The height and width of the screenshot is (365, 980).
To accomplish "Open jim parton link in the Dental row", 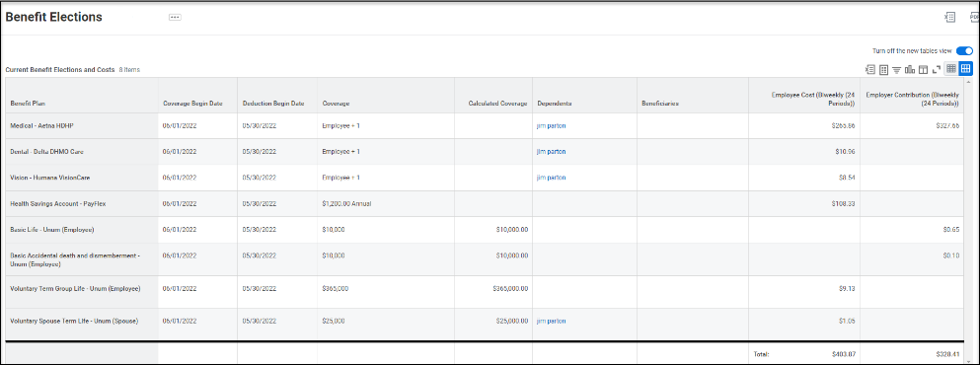I will click(x=552, y=151).
